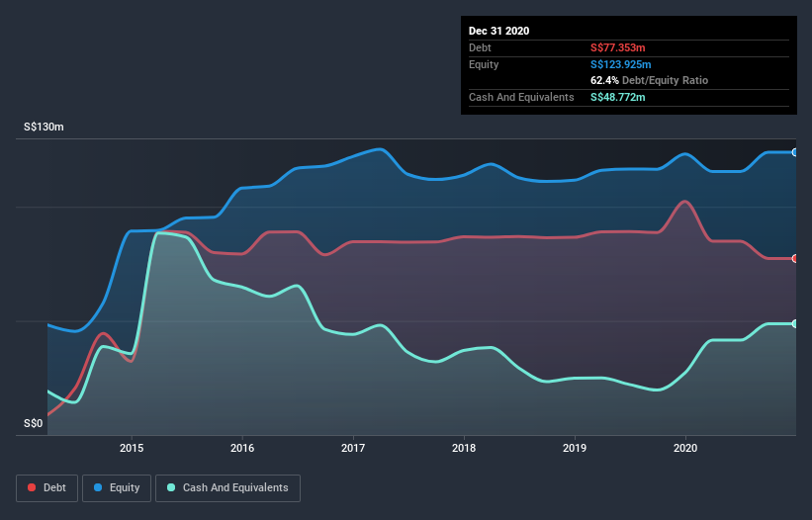
Task: Click Cash And Equivalents label in tooltip
Action: point(521,97)
